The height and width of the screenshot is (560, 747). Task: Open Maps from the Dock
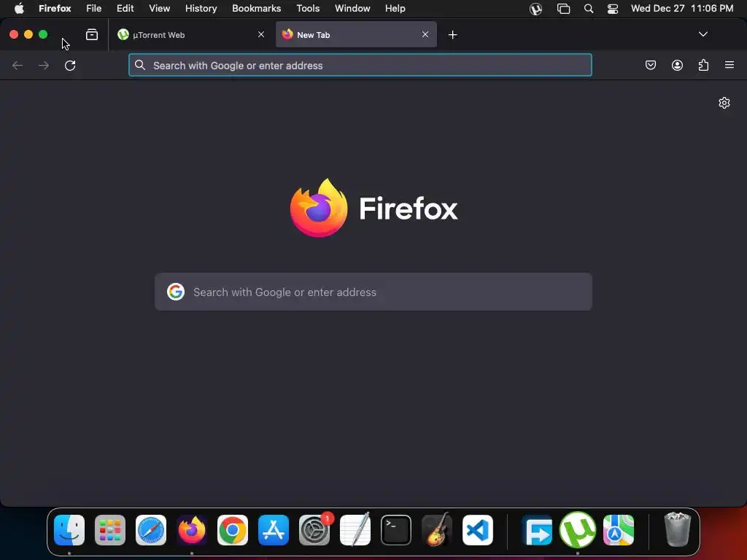[x=619, y=530]
